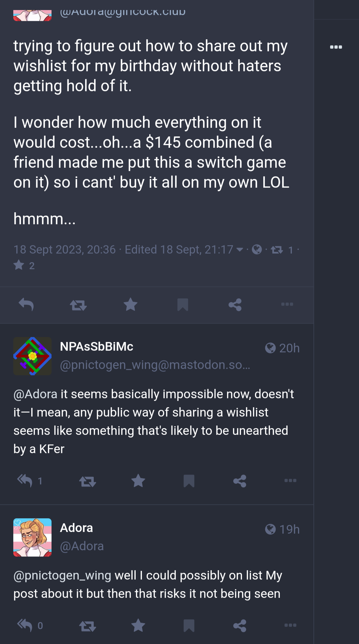Screen dimensions: 359x644
Task: Reply to the main wishlist post
Action: point(26,305)
